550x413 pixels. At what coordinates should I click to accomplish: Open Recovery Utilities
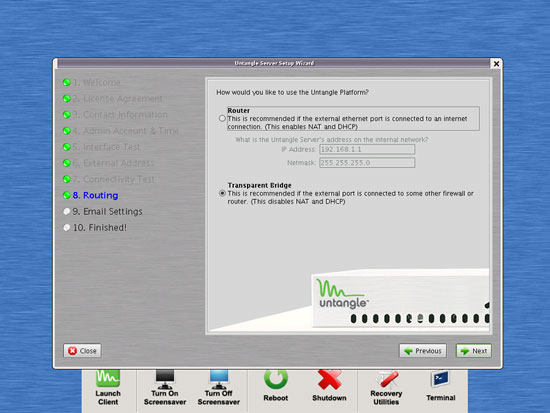[386, 388]
